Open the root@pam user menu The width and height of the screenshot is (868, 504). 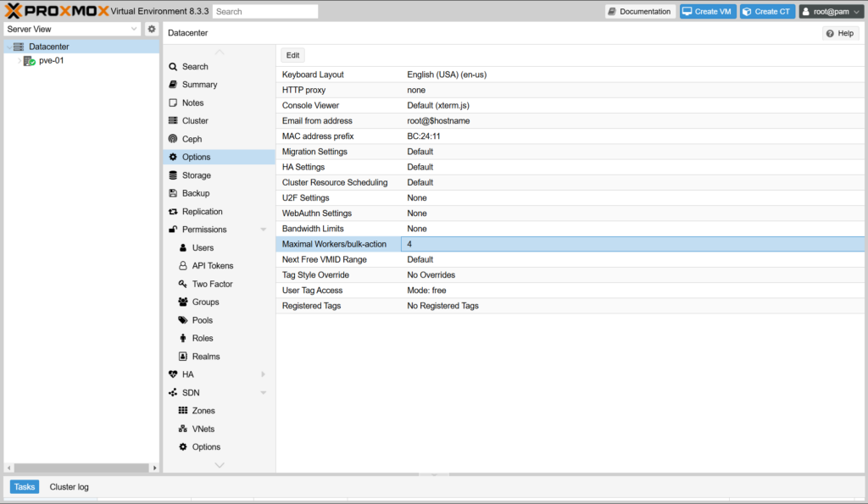coord(831,12)
